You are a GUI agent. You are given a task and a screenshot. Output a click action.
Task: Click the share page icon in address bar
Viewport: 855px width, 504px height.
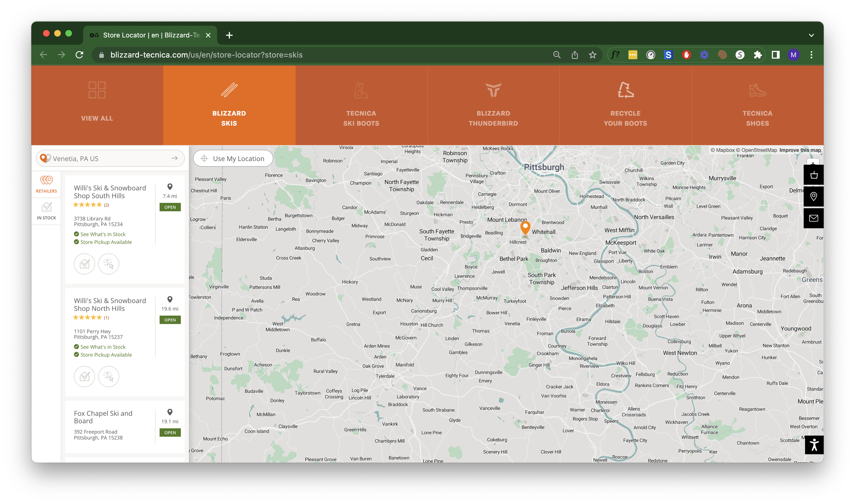pyautogui.click(x=575, y=55)
